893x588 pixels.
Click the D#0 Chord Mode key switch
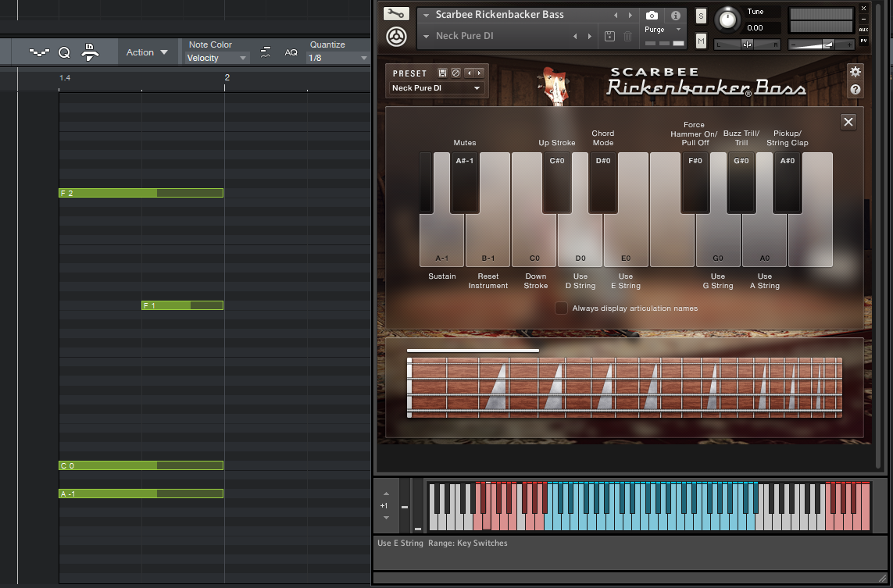click(x=603, y=182)
